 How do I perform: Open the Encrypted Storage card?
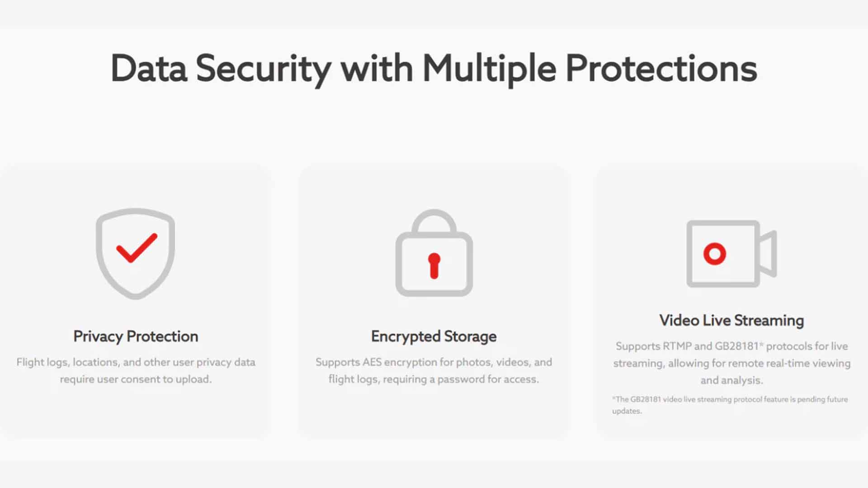[x=433, y=302]
